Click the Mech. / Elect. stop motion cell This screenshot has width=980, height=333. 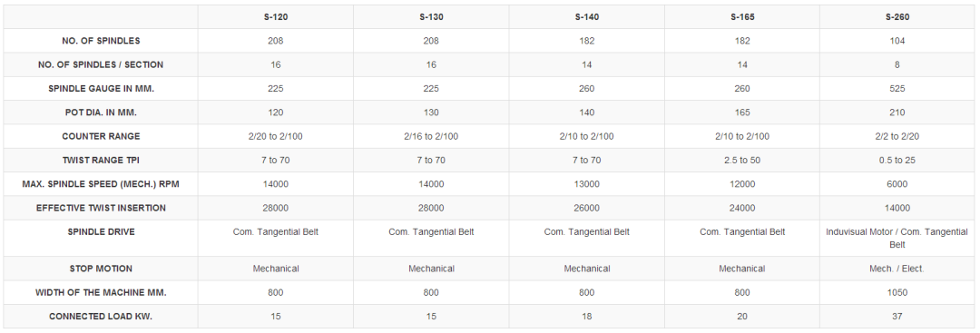pos(897,269)
